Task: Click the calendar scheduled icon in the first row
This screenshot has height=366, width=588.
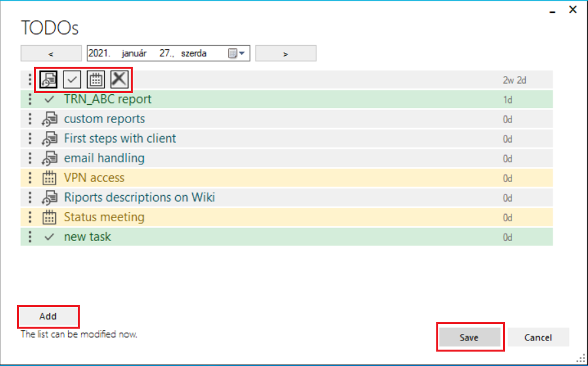Action: 95,80
